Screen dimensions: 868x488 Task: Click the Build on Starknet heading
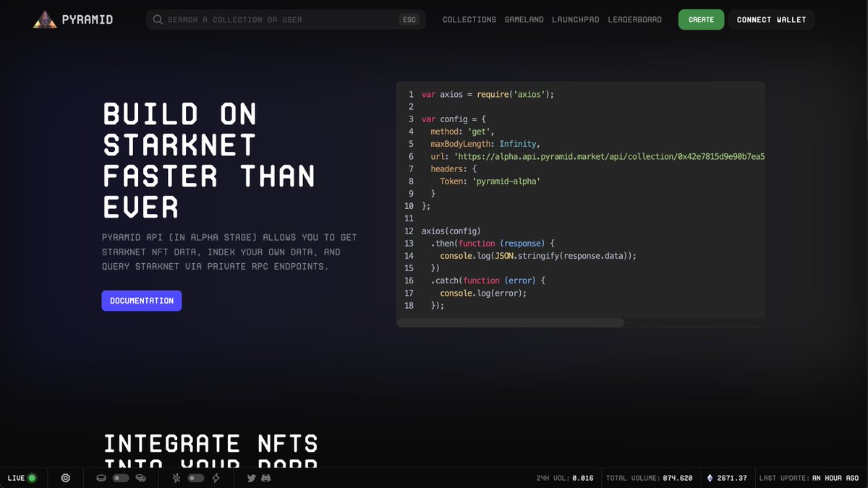tap(209, 160)
